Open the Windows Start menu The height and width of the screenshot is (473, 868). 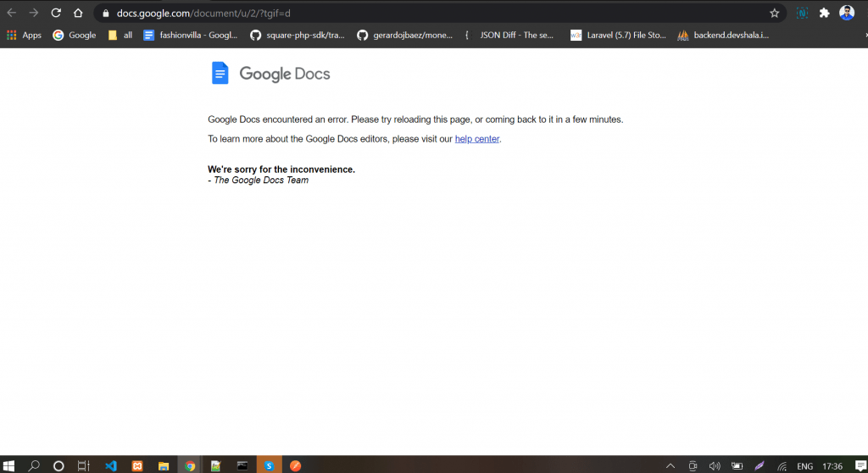8,466
